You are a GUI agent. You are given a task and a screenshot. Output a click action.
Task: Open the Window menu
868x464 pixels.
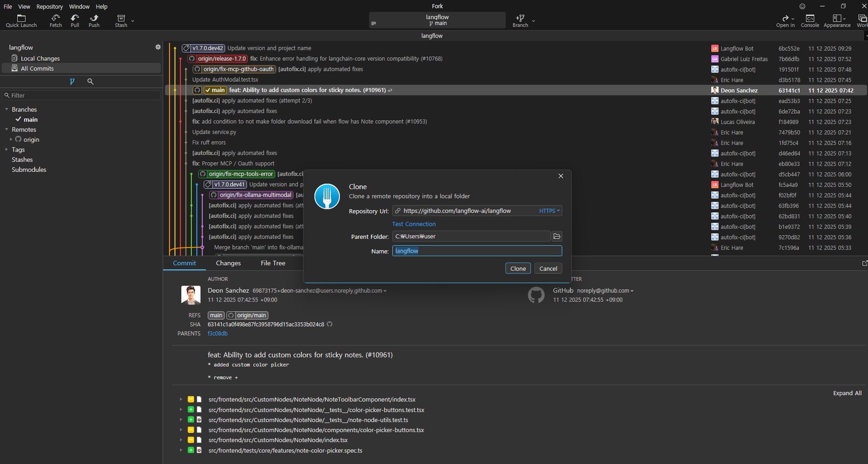point(79,6)
